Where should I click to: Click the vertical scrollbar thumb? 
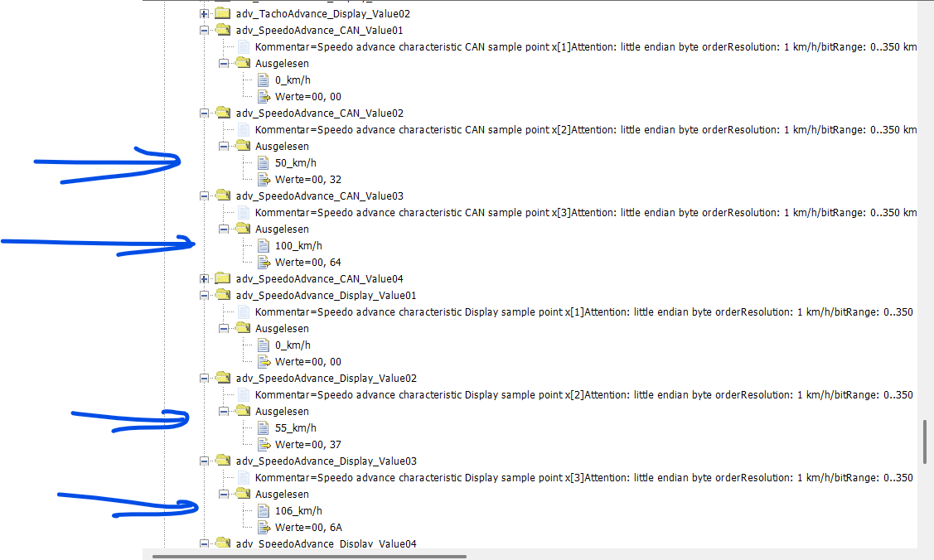pyautogui.click(x=926, y=442)
